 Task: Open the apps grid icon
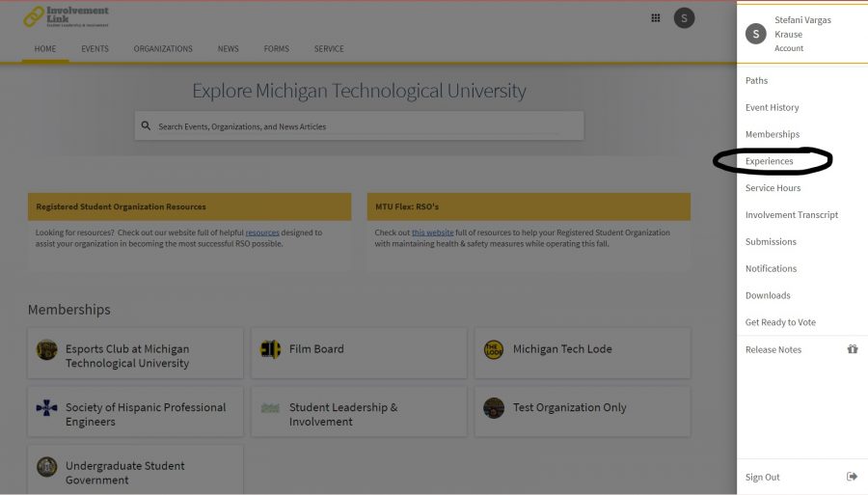[x=656, y=17]
